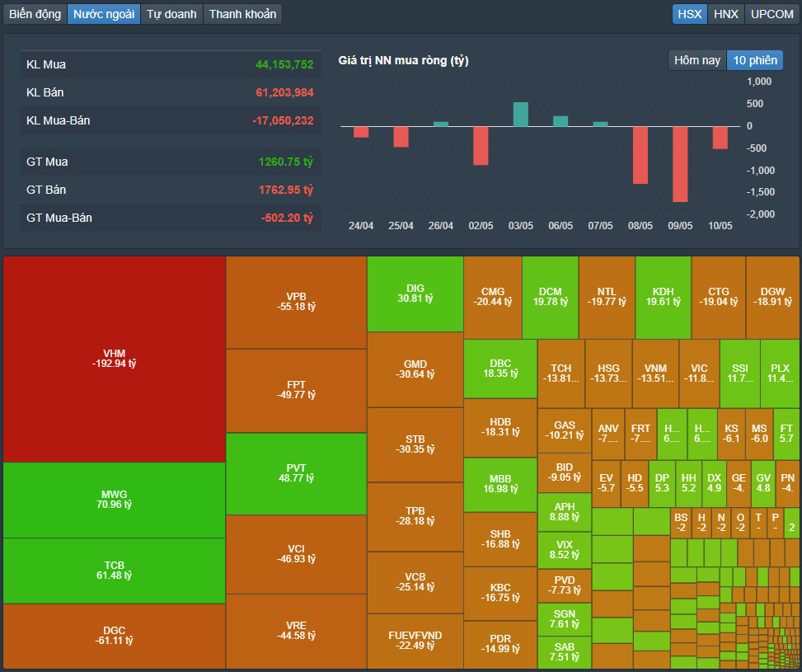Open the FPT treemap tile

pos(296,390)
